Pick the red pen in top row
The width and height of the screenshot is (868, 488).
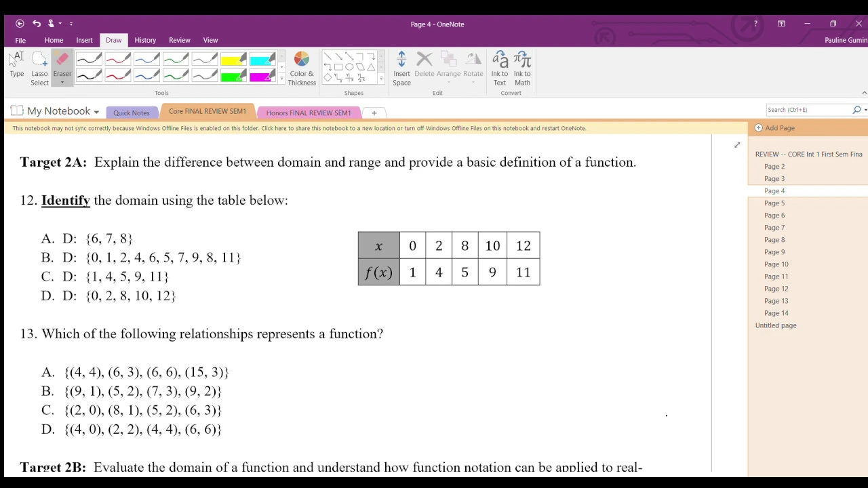tap(117, 60)
